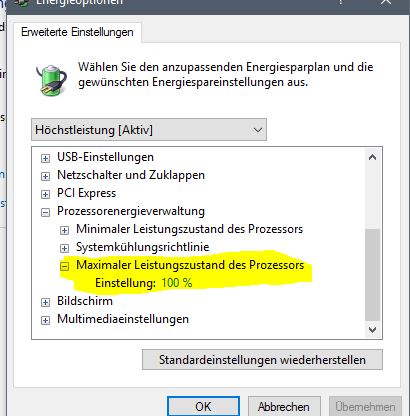Screen dimensions: 410x416
Task: Collapse Prozessorenergieverwaltung minus icon
Action: 45,212
